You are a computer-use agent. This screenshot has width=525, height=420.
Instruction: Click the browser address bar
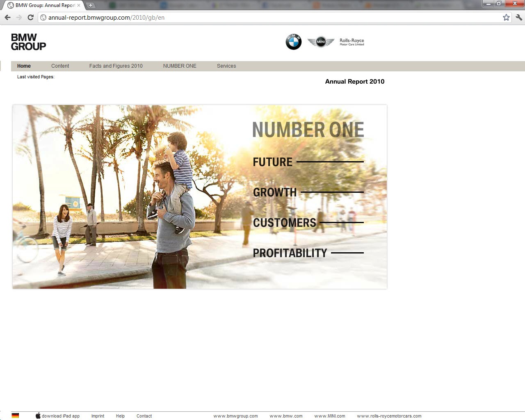point(271,18)
